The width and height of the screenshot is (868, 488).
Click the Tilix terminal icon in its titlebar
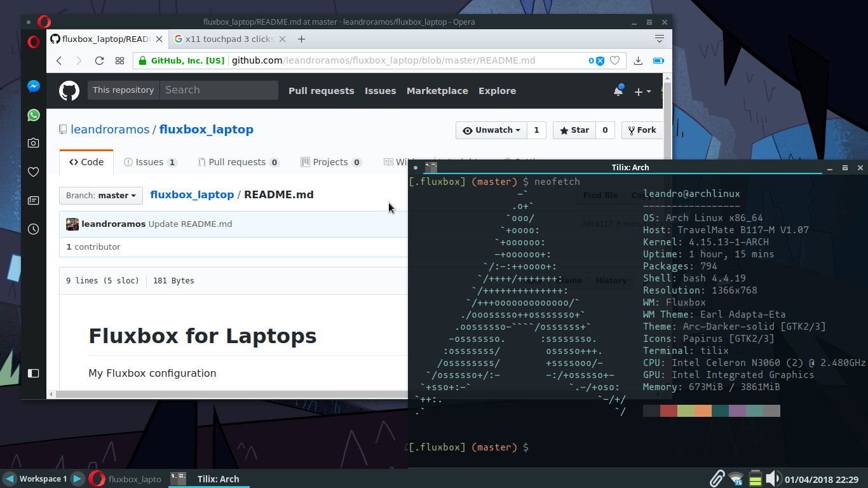(431, 168)
